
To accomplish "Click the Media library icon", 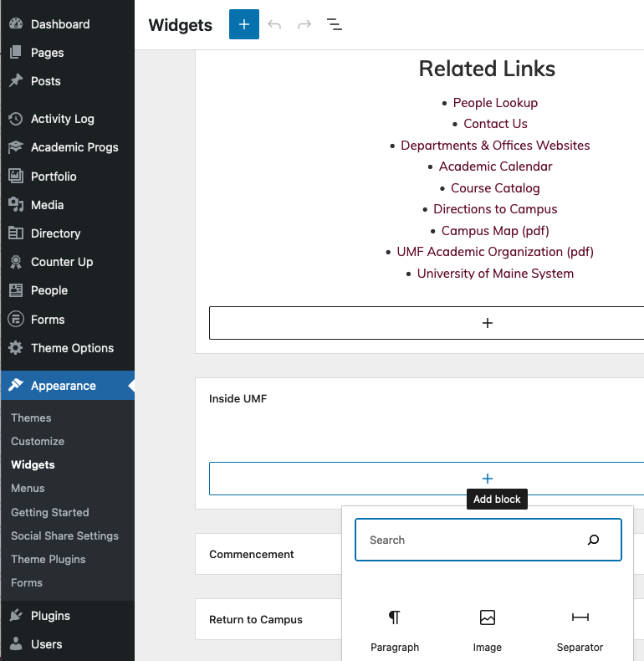I will [16, 204].
